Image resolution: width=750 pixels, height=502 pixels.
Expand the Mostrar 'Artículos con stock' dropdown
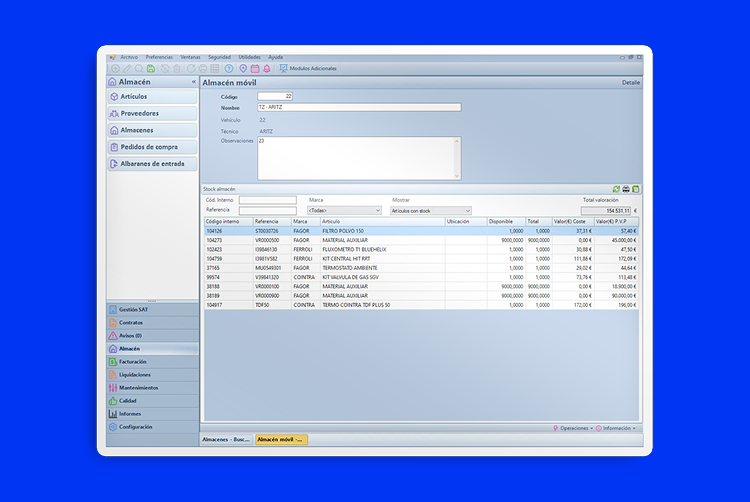430,211
